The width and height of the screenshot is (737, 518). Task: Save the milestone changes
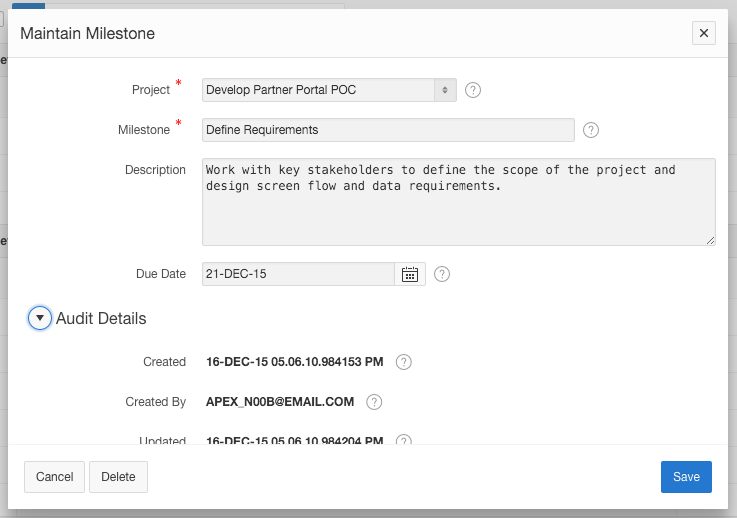(686, 477)
